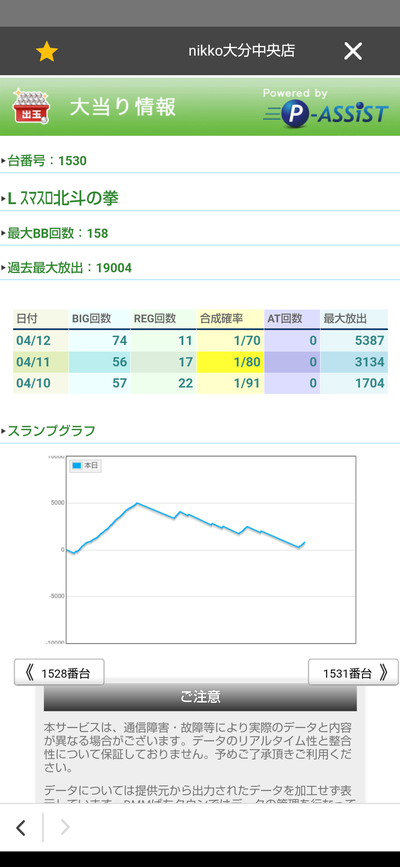
Task: Select the 04/10 date cell
Action: [x=40, y=383]
